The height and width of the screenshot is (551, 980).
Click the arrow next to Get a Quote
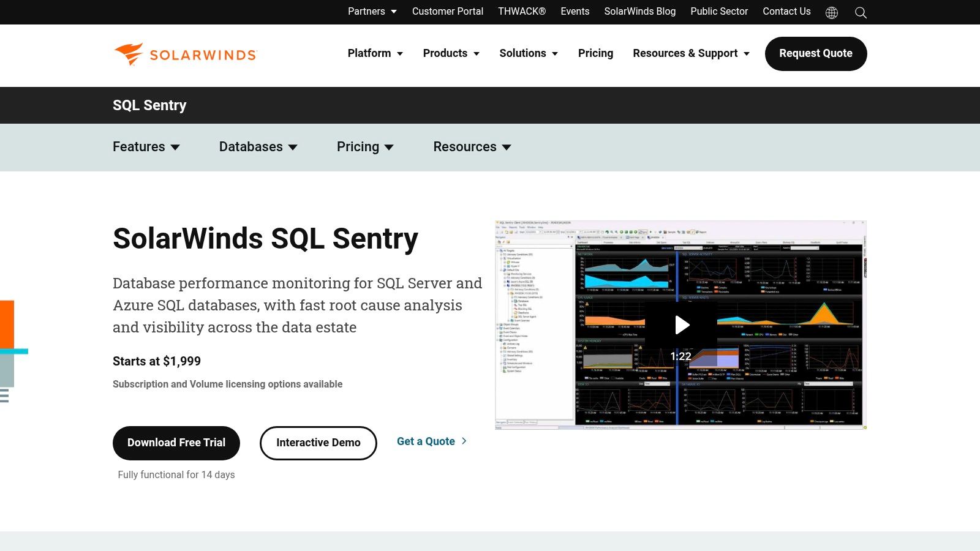coord(464,441)
